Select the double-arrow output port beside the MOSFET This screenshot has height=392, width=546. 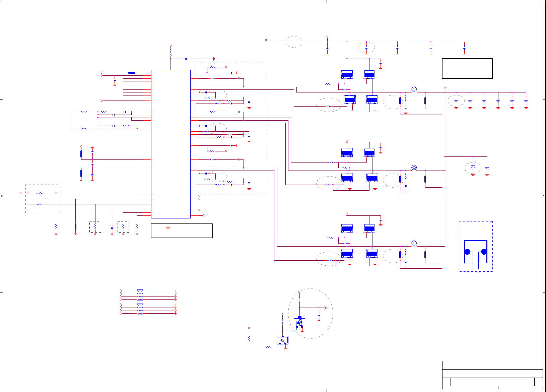(x=326, y=308)
